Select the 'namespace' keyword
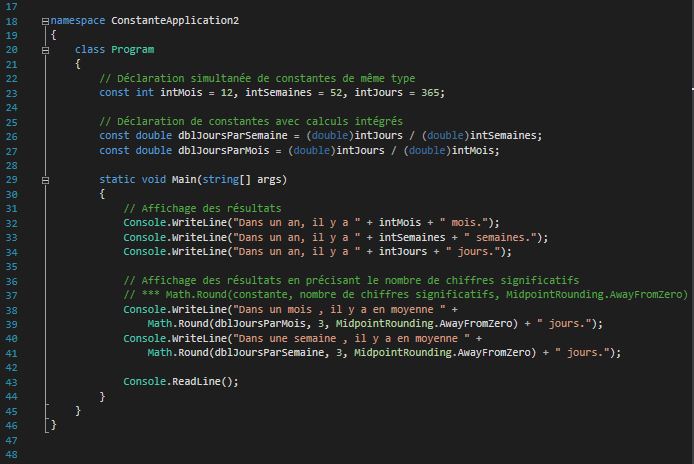694x464 pixels. click(78, 20)
